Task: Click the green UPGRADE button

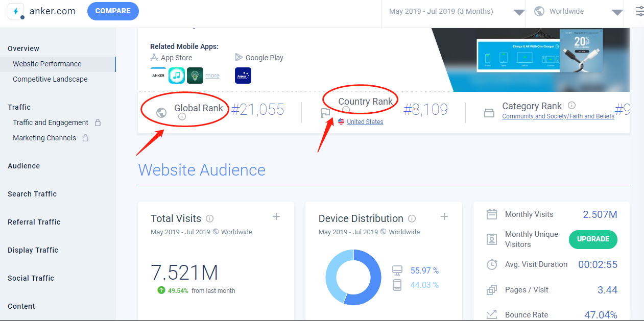Action: [593, 239]
